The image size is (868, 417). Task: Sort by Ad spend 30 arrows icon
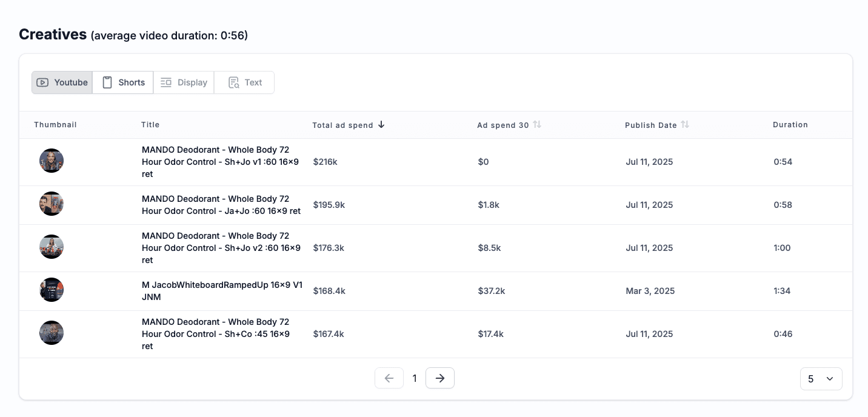537,125
